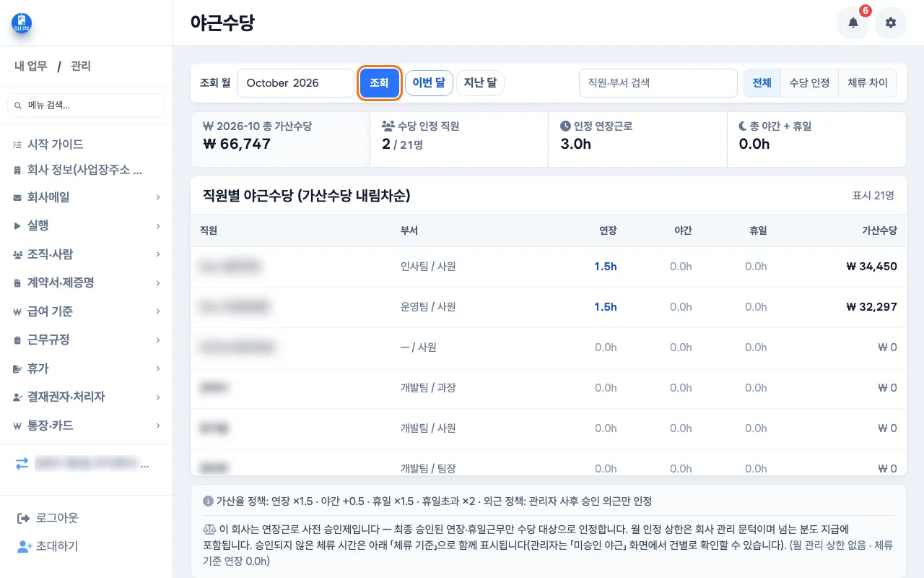Expand 근무규정 submenu chevron
Image resolution: width=924 pixels, height=578 pixels.
(x=157, y=340)
